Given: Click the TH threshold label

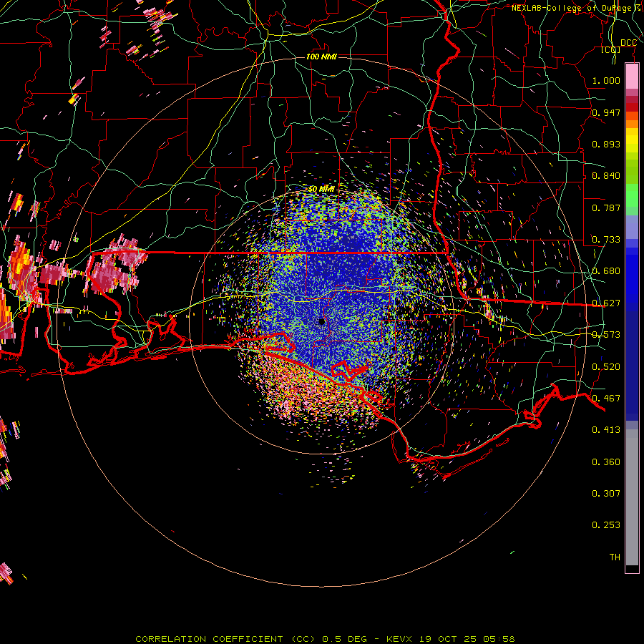Looking at the screenshot, I should click(615, 557).
